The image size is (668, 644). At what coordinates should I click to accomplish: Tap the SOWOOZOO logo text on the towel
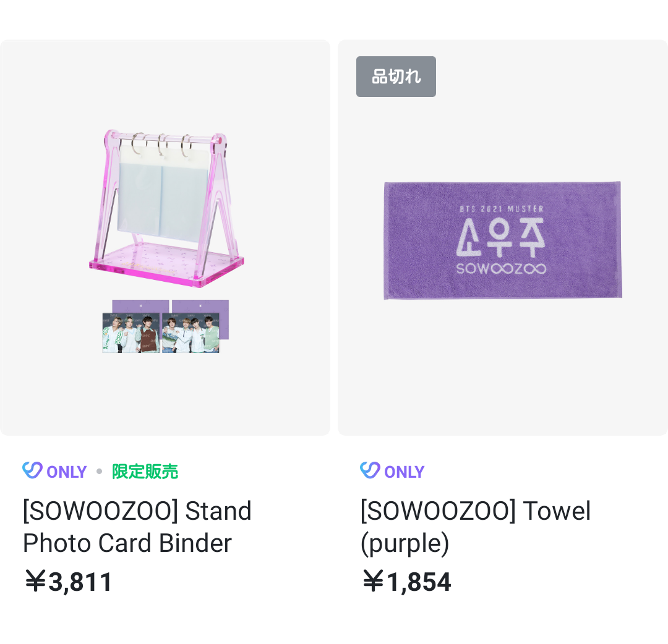click(501, 269)
